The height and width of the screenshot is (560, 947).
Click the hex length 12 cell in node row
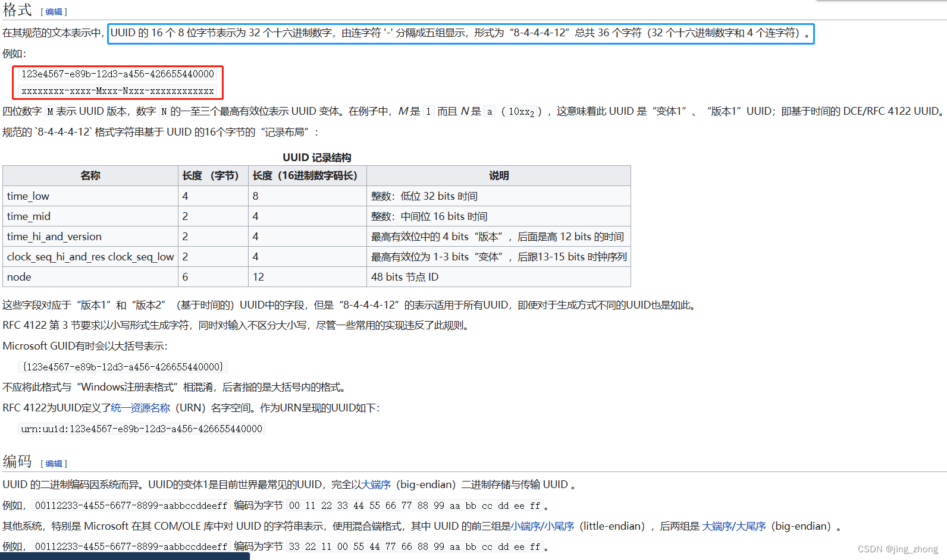point(308,277)
